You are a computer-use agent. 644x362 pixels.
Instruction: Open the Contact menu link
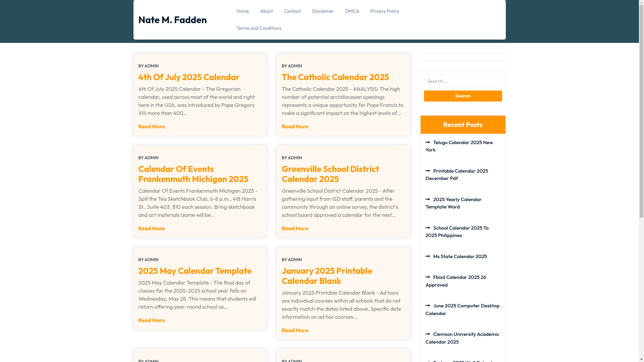pyautogui.click(x=292, y=11)
